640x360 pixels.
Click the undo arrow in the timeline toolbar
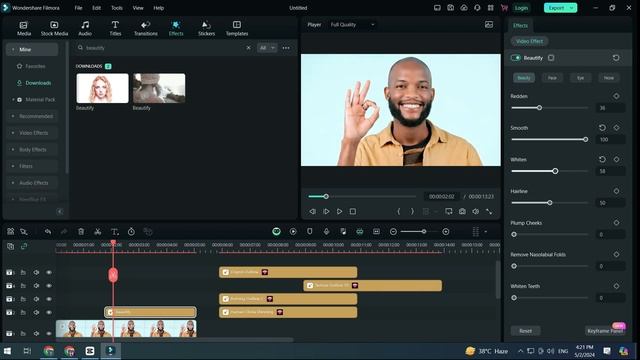coord(48,232)
